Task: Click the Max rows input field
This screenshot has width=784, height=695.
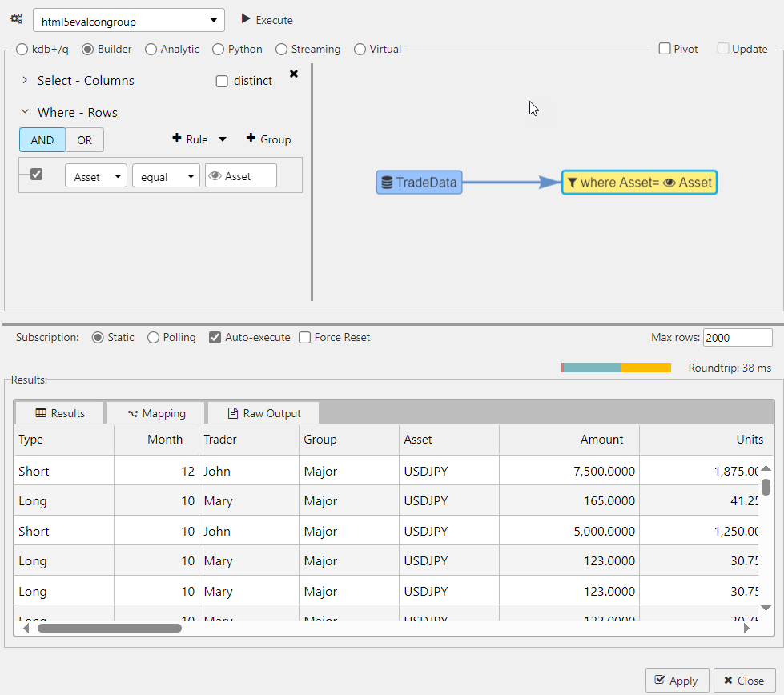Action: coord(738,337)
